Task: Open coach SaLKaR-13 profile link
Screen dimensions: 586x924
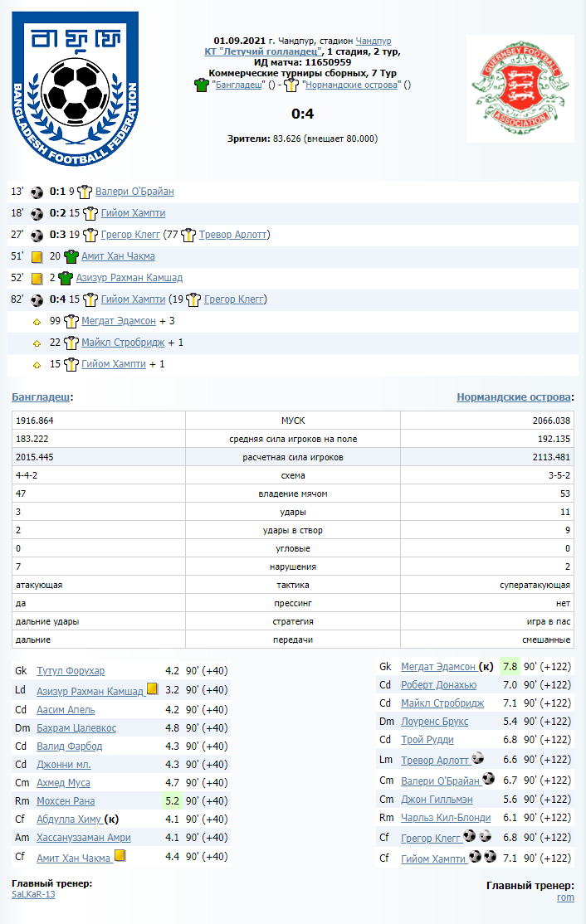Action: (33, 895)
